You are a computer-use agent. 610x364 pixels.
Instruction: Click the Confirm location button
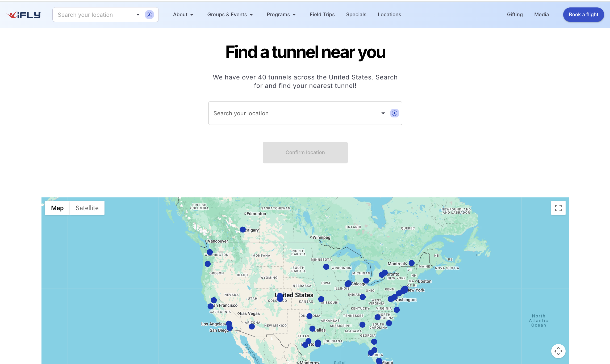coord(305,153)
